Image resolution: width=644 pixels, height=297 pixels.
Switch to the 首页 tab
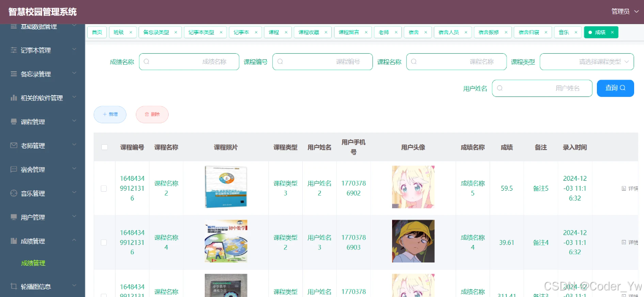(x=97, y=32)
